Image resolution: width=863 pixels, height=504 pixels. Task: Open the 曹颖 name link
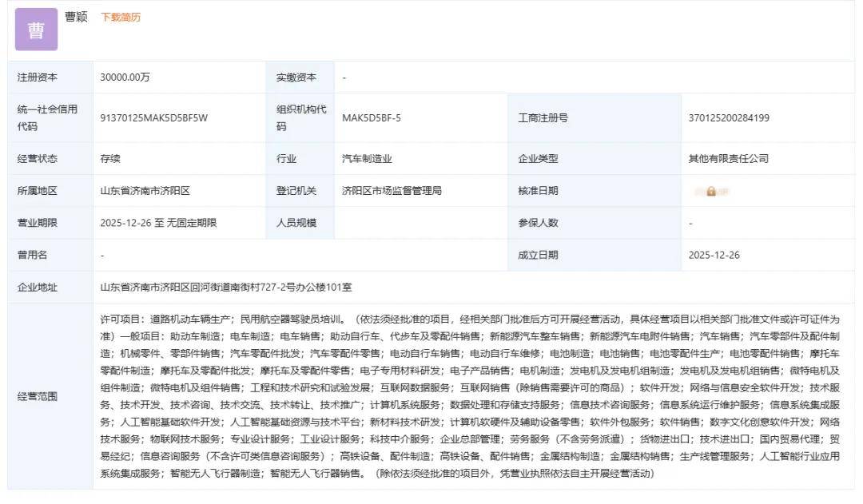(x=77, y=17)
